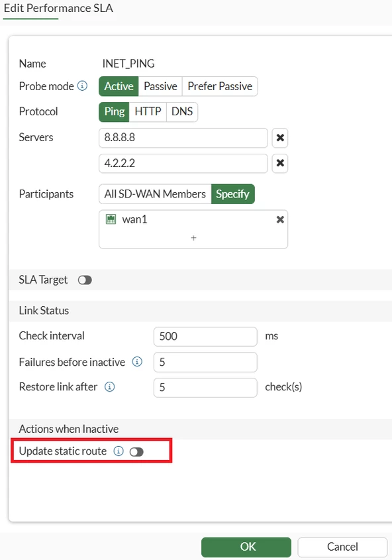The width and height of the screenshot is (392, 560).
Task: Enable the Update static route toggle
Action: [136, 452]
